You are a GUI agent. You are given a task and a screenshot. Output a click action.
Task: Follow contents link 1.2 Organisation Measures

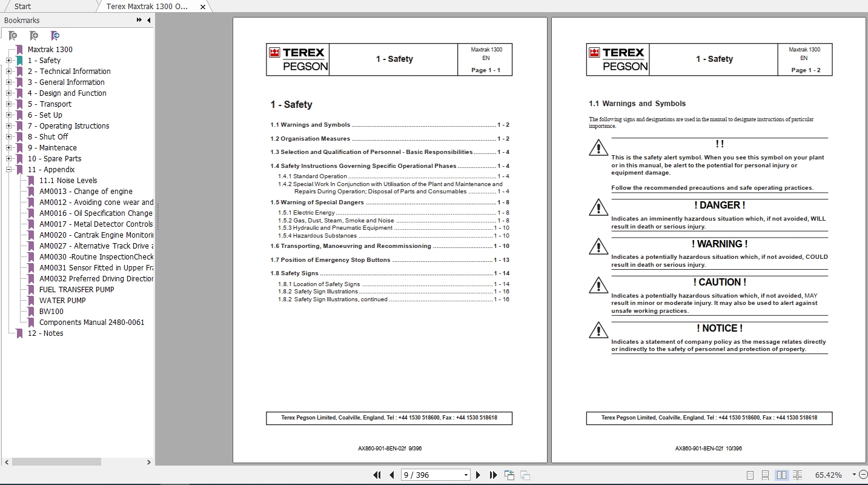tap(389, 139)
